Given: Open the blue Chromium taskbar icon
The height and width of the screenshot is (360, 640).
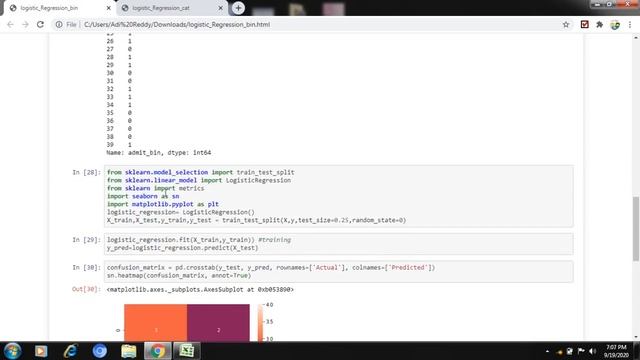Looking at the screenshot, I should (x=100, y=351).
